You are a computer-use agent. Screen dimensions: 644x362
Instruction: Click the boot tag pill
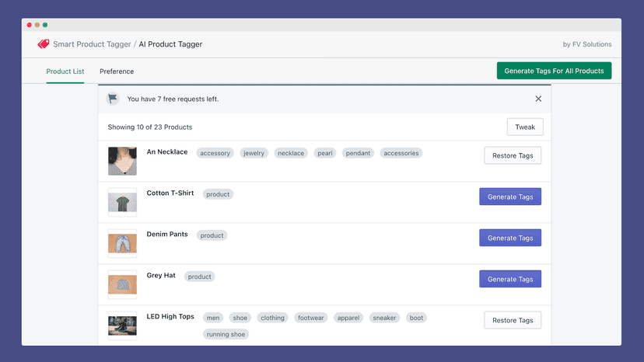(416, 318)
